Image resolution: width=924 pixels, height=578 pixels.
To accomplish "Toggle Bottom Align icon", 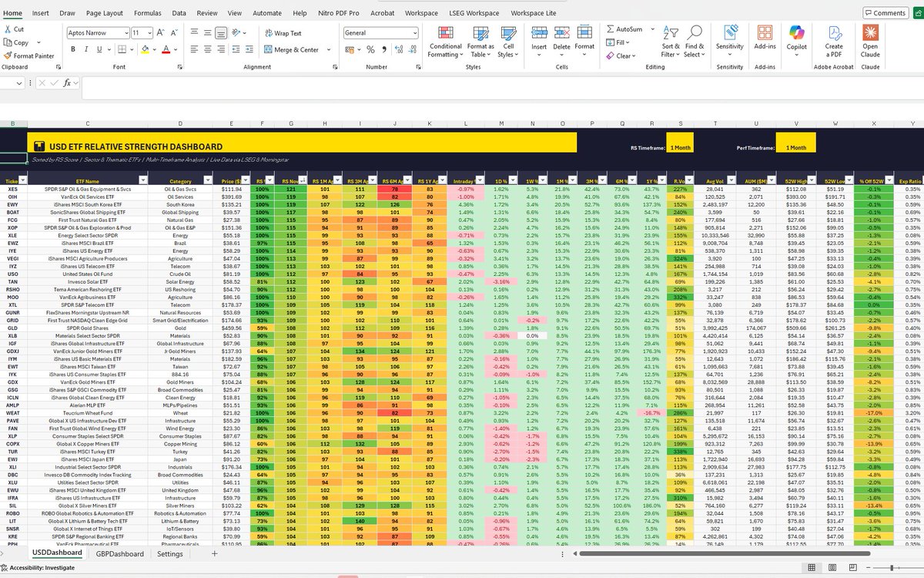I will tap(221, 33).
